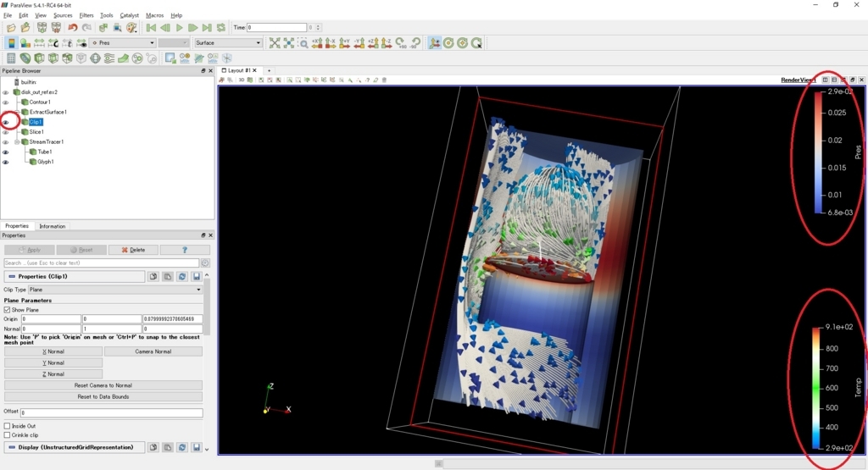Click the Camera Normal button
This screenshot has height=470, width=868.
153,351
